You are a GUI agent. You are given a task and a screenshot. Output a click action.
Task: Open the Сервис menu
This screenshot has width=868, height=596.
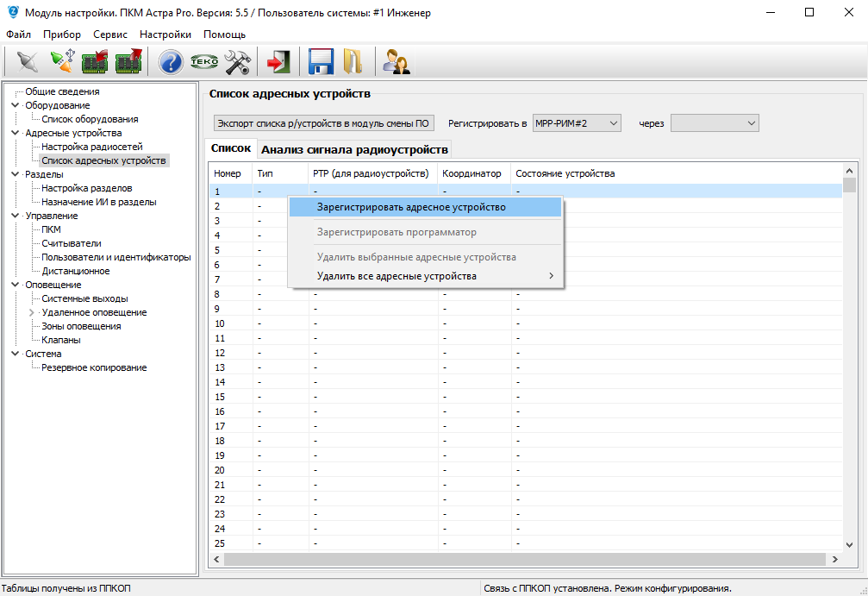110,35
